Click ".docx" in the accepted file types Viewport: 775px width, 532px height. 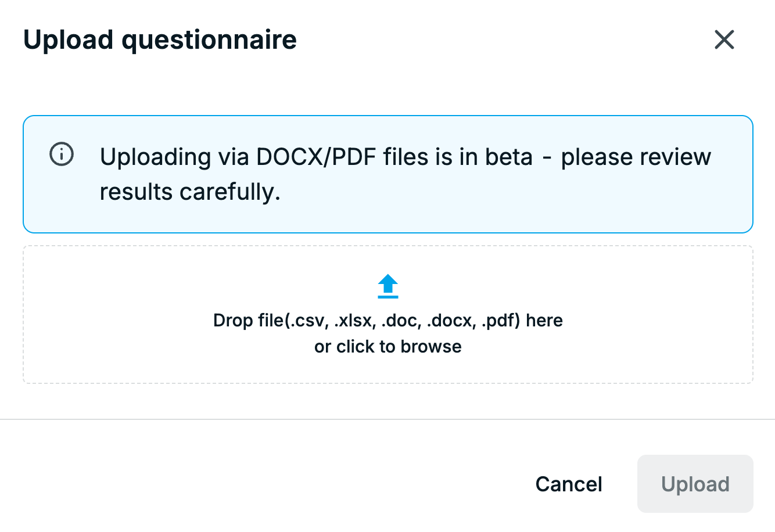tap(451, 321)
